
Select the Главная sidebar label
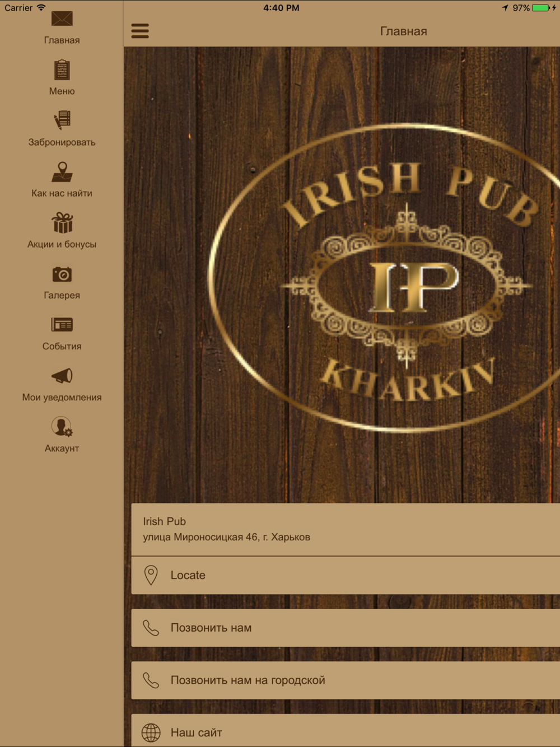coord(62,40)
